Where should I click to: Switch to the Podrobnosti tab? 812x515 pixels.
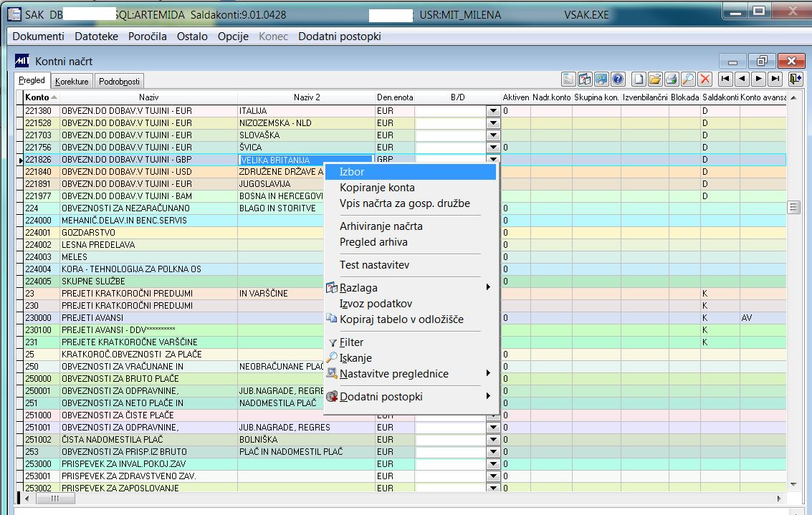pos(119,82)
